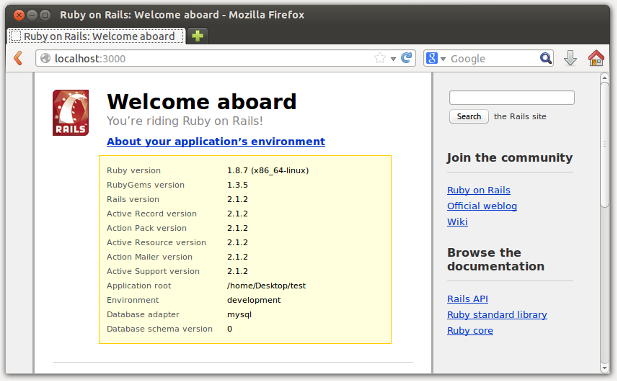The height and width of the screenshot is (381, 617).
Task: Click the Rails logo image
Action: coord(71,113)
